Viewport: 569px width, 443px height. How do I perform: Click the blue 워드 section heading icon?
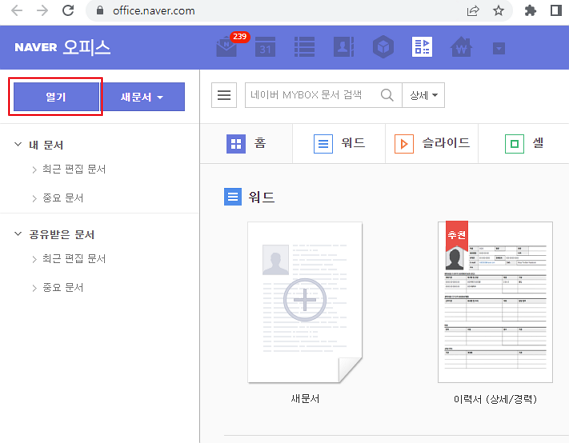coord(233,197)
